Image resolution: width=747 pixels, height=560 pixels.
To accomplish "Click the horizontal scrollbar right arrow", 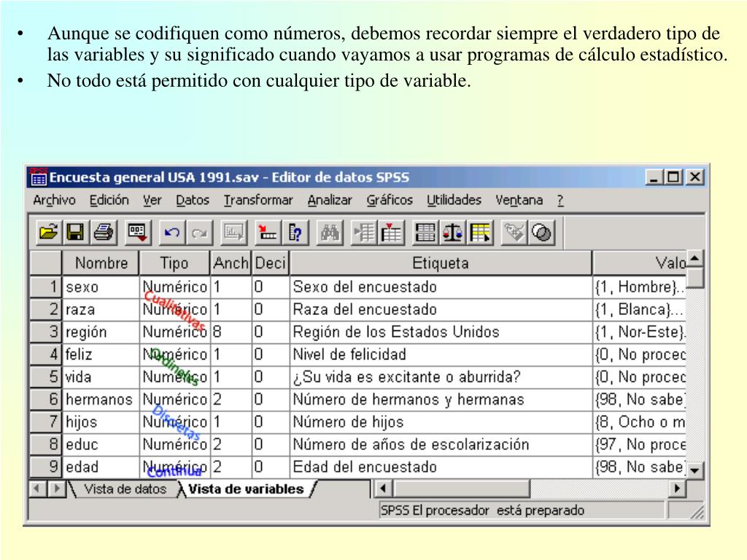I will (x=677, y=489).
